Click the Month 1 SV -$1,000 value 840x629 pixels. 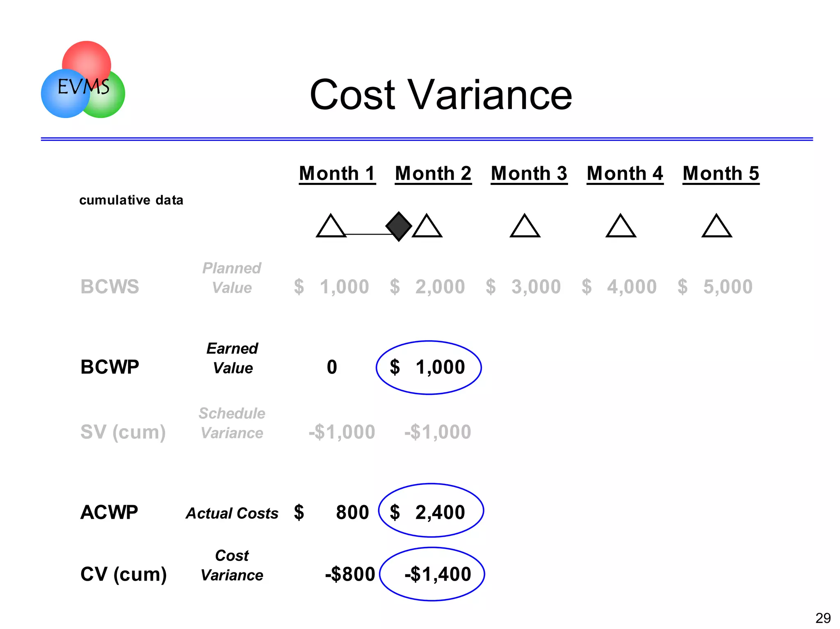342,432
